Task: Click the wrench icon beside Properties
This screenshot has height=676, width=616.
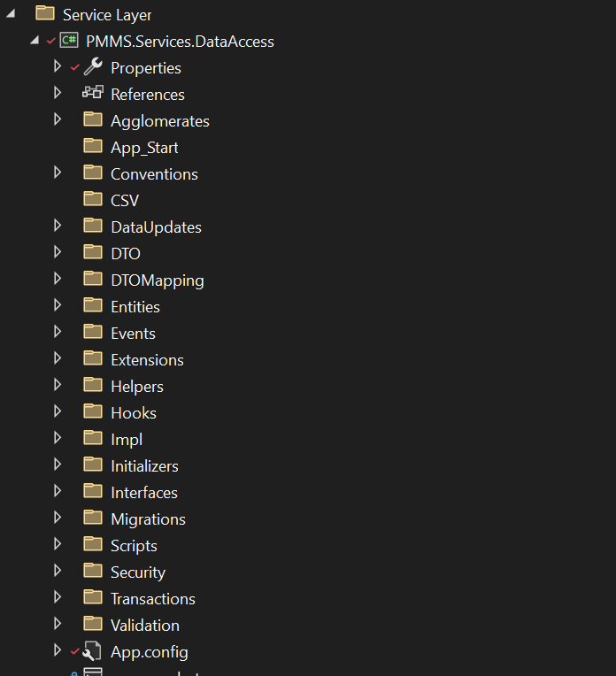Action: coord(93,67)
